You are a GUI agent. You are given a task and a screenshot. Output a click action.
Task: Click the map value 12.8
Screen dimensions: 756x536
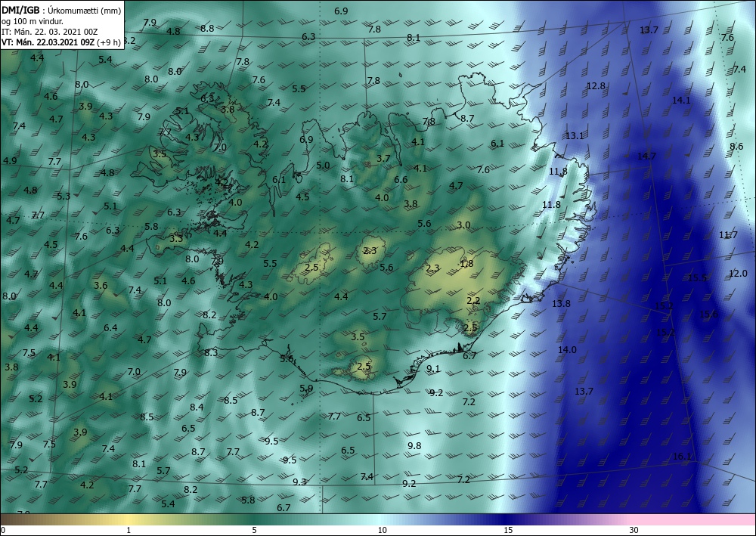pos(596,85)
